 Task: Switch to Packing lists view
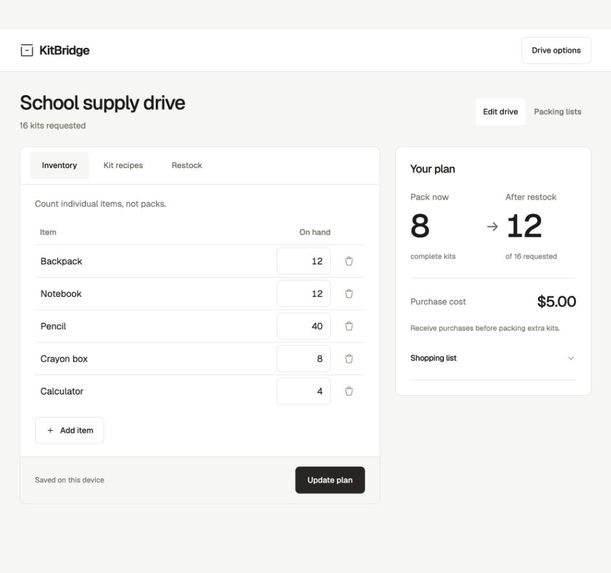click(558, 112)
